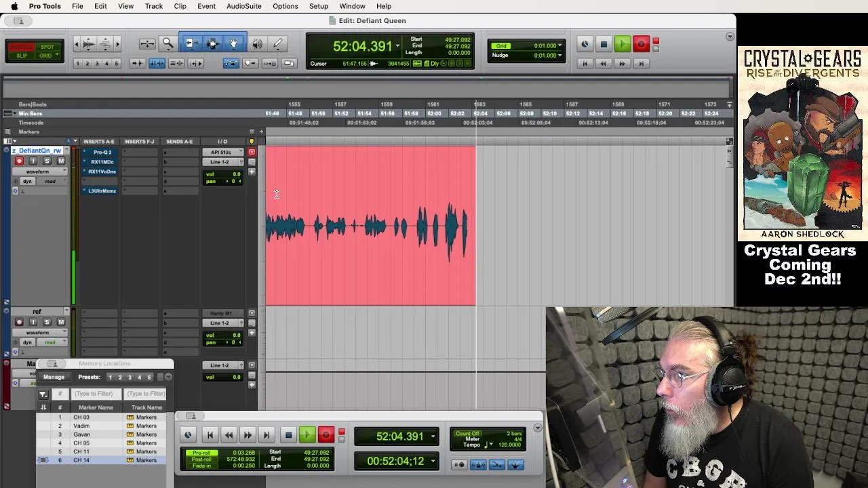Open the Window menu
This screenshot has width=868, height=488.
352,6
